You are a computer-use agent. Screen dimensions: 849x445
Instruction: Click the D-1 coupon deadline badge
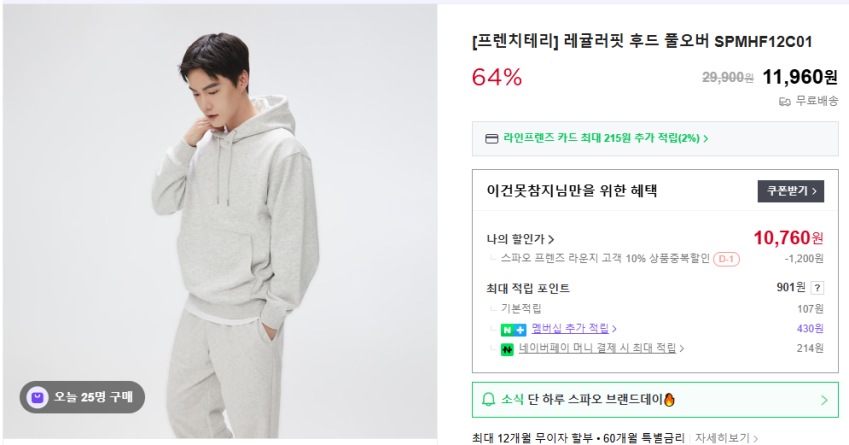coord(726,259)
